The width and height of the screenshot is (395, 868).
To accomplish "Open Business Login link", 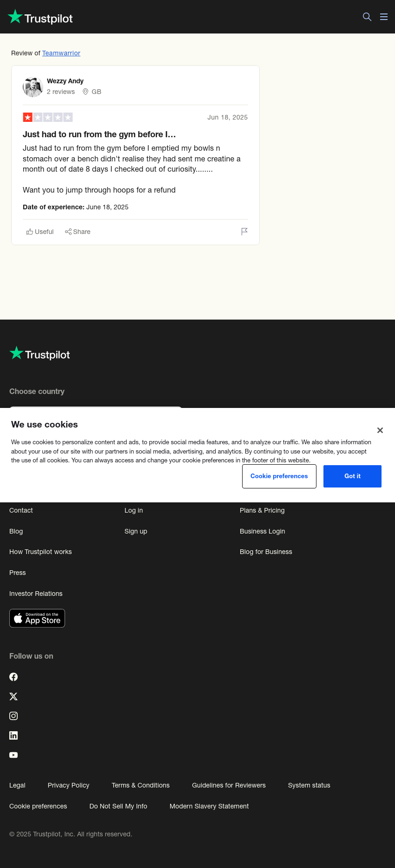I will 263,531.
